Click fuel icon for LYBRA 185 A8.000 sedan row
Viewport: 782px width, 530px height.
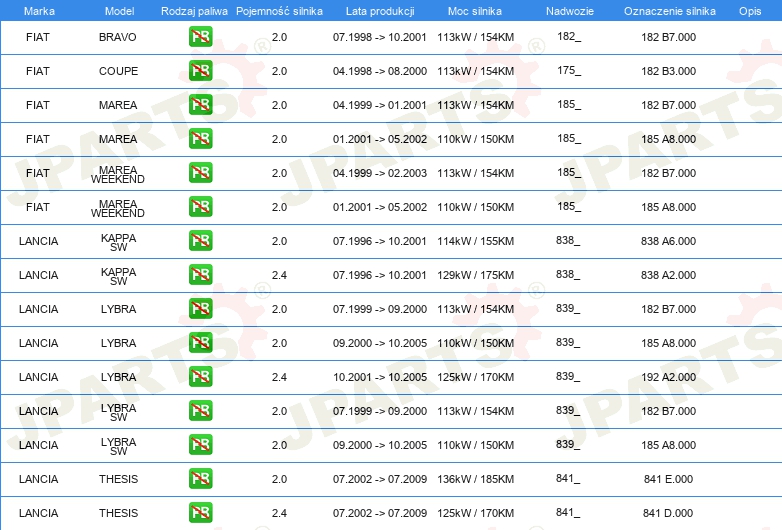pyautogui.click(x=200, y=342)
